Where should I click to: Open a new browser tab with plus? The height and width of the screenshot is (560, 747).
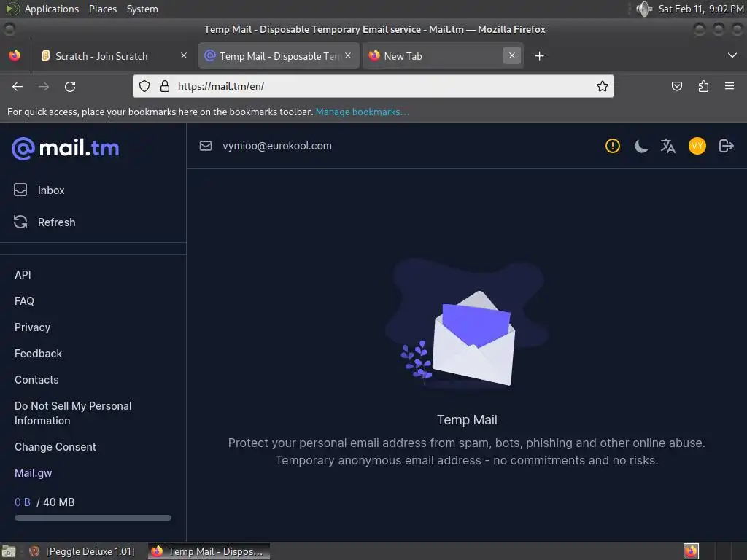(539, 55)
